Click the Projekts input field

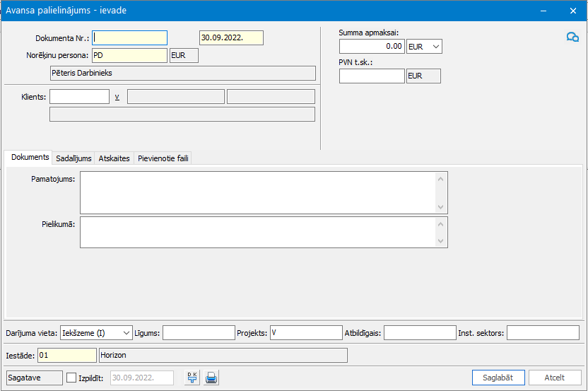coord(306,333)
